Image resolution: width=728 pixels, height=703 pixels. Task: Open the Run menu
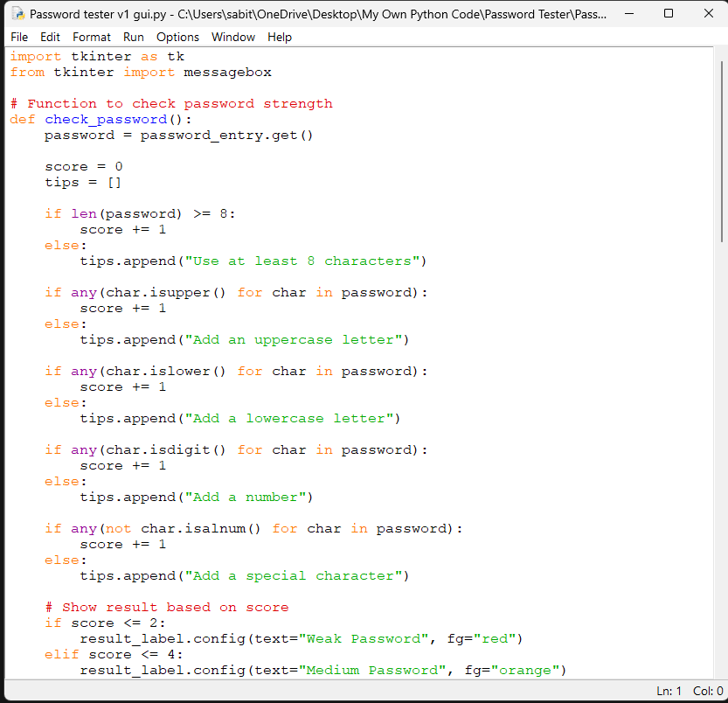pos(133,38)
